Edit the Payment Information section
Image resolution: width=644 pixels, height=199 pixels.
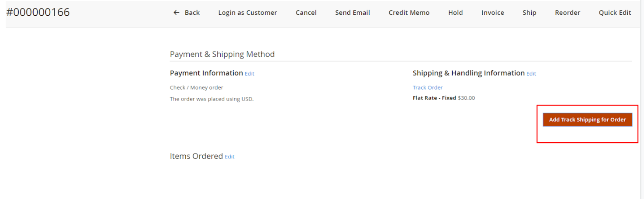249,74
